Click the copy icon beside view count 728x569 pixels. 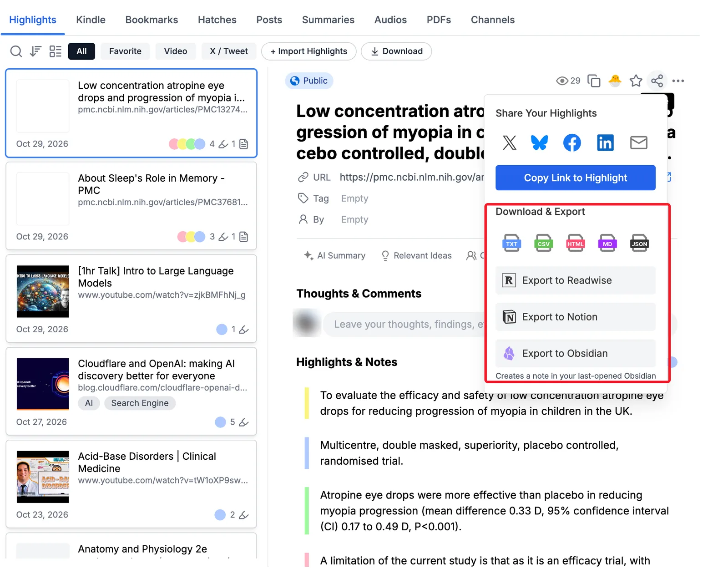click(594, 81)
